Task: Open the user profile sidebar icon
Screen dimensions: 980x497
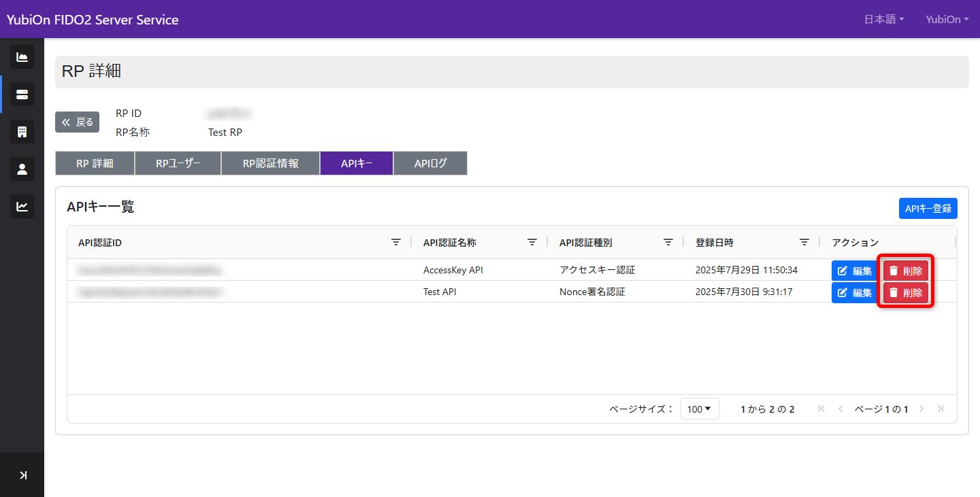Action: click(x=22, y=169)
